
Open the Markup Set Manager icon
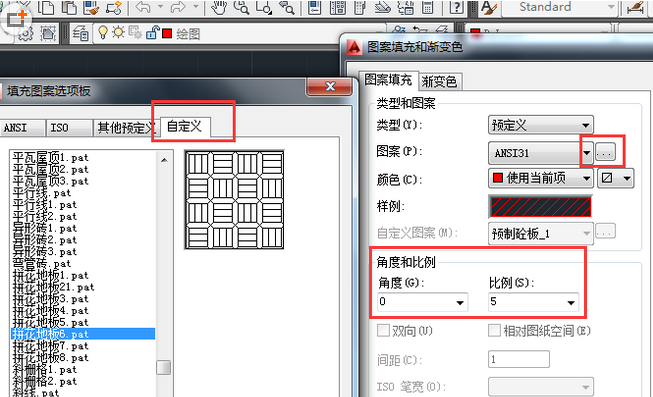[405, 7]
